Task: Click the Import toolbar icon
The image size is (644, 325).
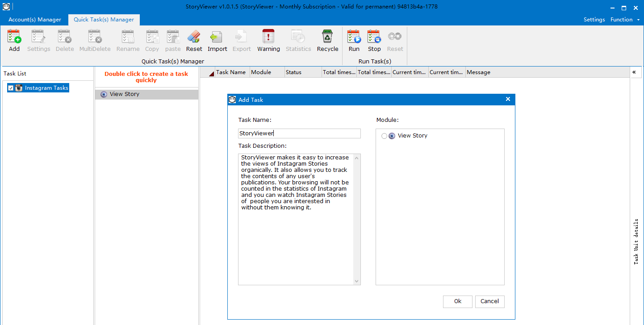Action: pyautogui.click(x=217, y=36)
